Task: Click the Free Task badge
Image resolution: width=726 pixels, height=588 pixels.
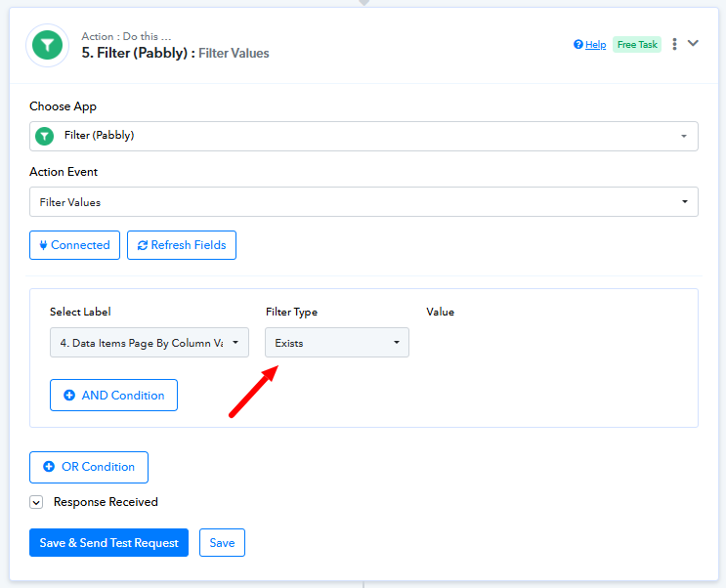Action: [637, 45]
